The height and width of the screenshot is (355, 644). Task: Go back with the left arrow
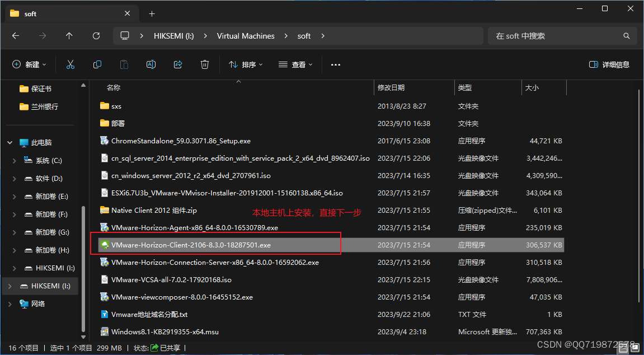pyautogui.click(x=16, y=36)
